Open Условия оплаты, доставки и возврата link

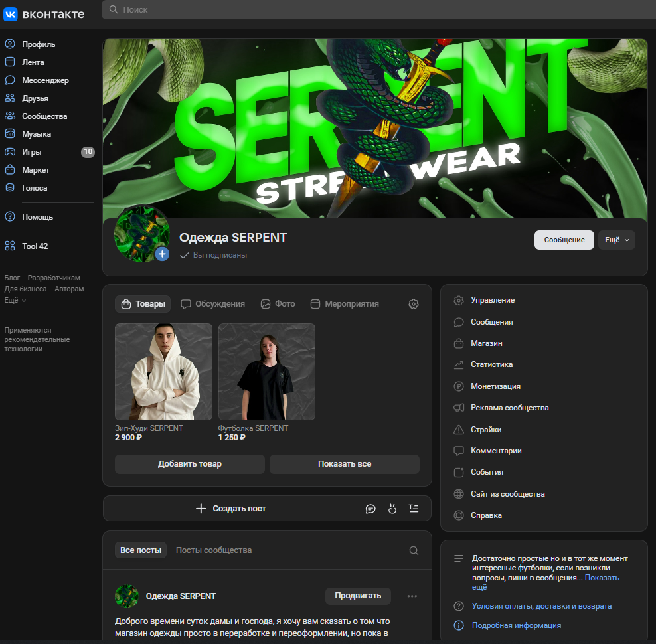click(541, 606)
